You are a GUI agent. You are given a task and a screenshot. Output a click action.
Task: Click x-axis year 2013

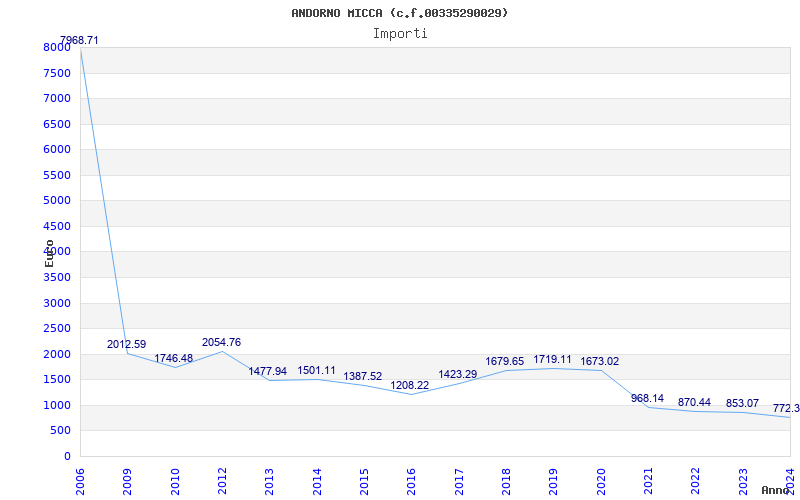click(x=269, y=482)
